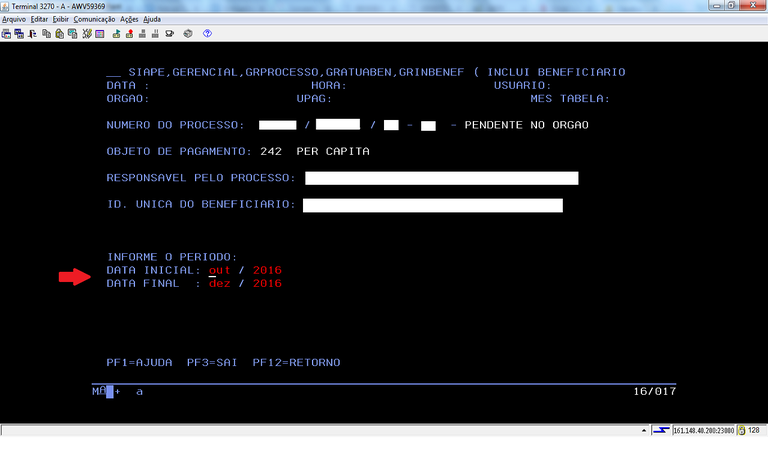This screenshot has height=456, width=768.
Task: Open the Comunicação menu
Action: (x=94, y=19)
